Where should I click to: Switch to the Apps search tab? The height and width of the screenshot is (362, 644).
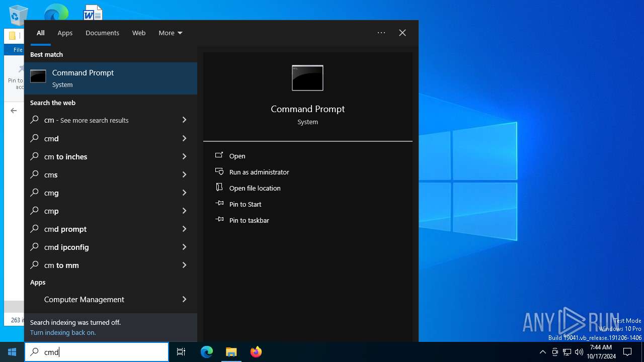[65, 33]
